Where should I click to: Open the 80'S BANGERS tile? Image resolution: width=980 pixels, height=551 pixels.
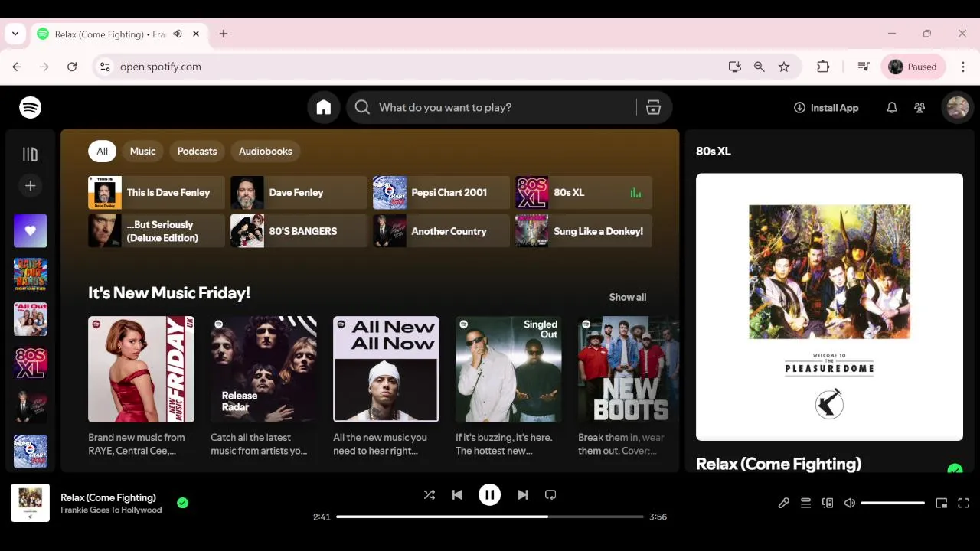pyautogui.click(x=299, y=231)
